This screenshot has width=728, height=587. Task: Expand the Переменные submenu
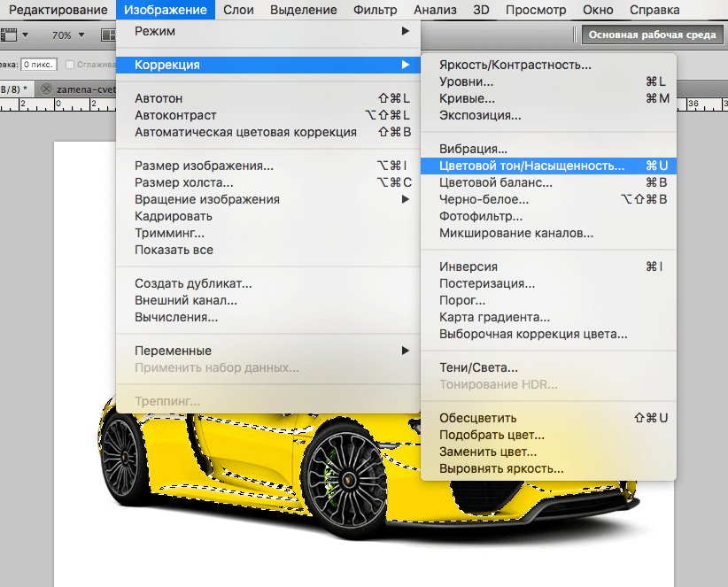coord(267,351)
